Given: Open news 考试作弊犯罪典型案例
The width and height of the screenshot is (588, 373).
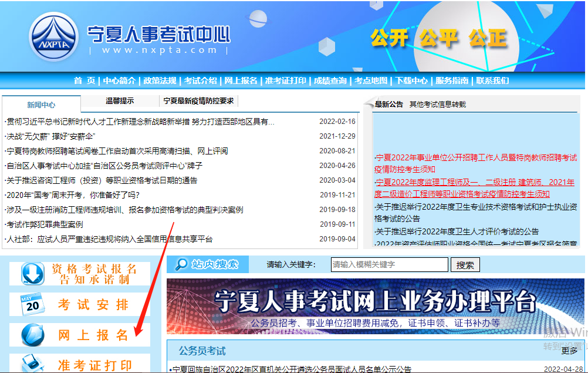Looking at the screenshot, I should (44, 224).
